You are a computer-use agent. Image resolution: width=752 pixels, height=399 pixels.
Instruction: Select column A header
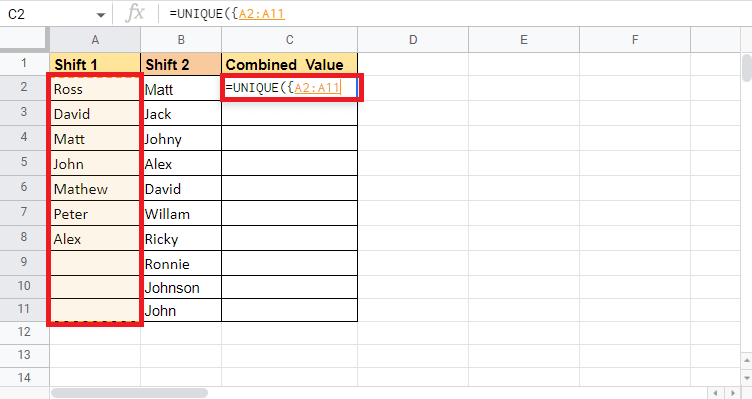[95, 40]
